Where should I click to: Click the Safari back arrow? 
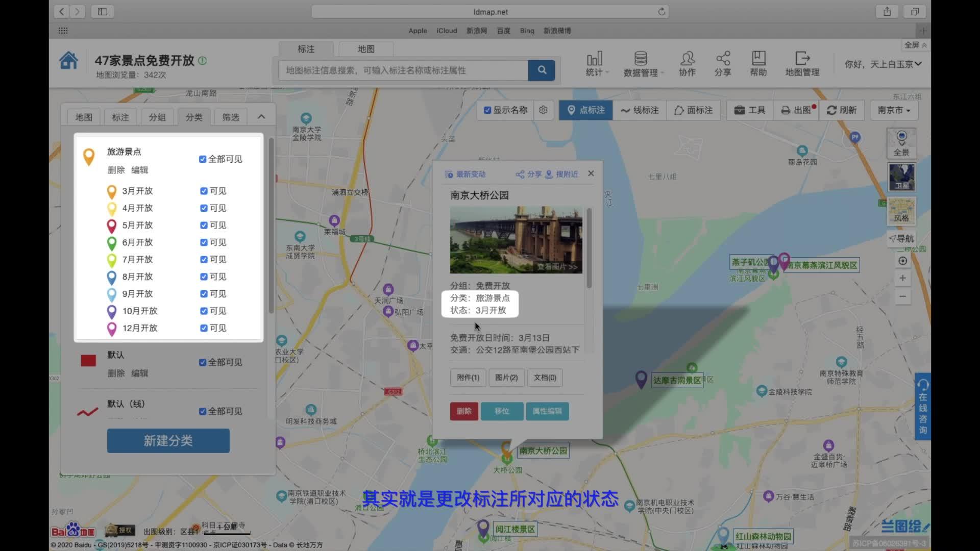click(x=62, y=12)
